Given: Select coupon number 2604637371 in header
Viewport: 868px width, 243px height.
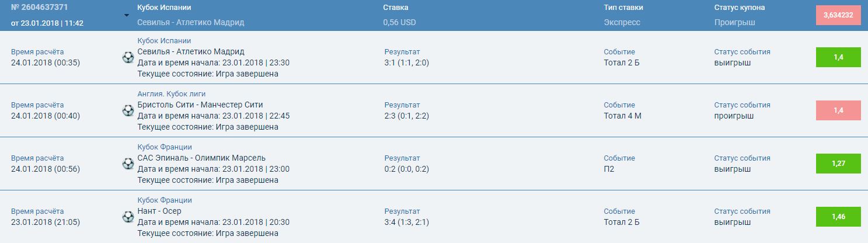Looking at the screenshot, I should (x=39, y=8).
